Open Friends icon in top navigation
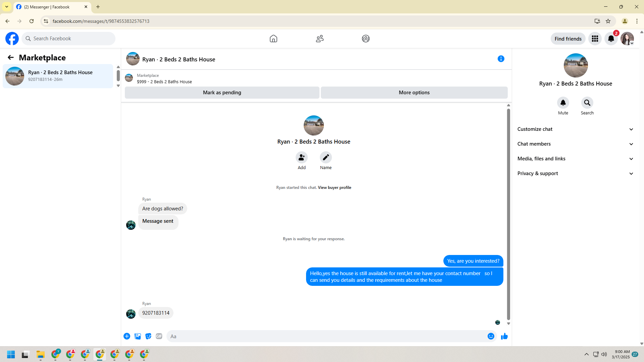644x362 pixels. tap(320, 39)
